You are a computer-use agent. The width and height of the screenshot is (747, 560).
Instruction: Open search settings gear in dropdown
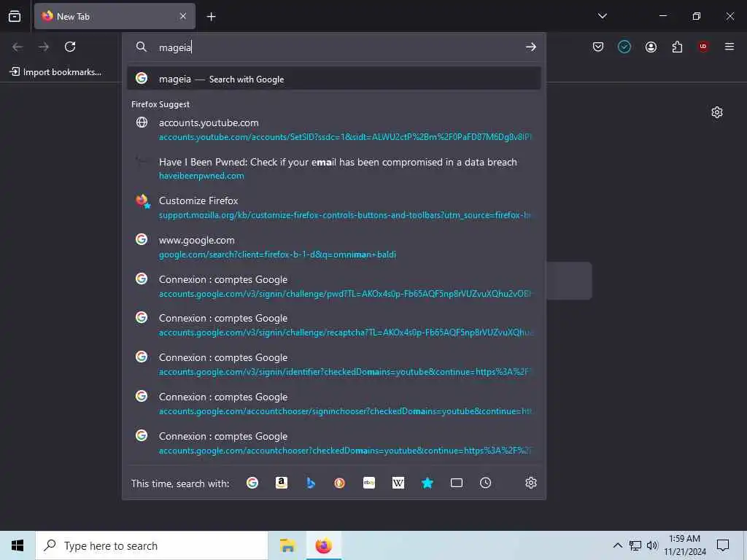click(x=531, y=483)
